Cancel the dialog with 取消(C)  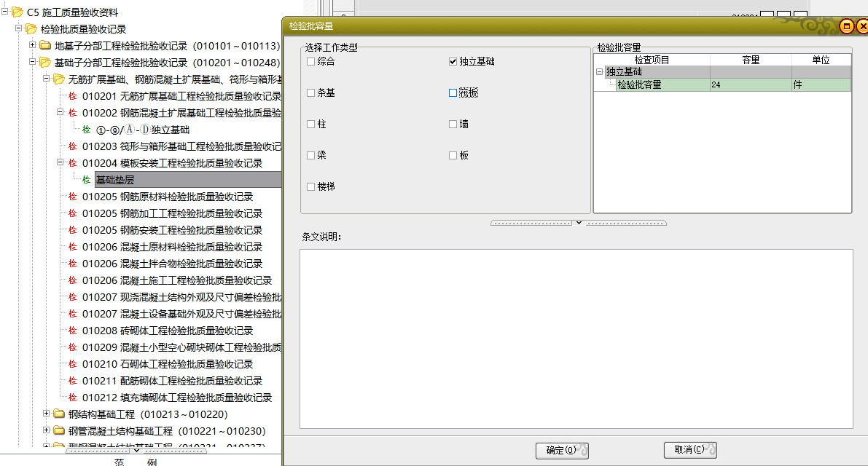pyautogui.click(x=690, y=450)
